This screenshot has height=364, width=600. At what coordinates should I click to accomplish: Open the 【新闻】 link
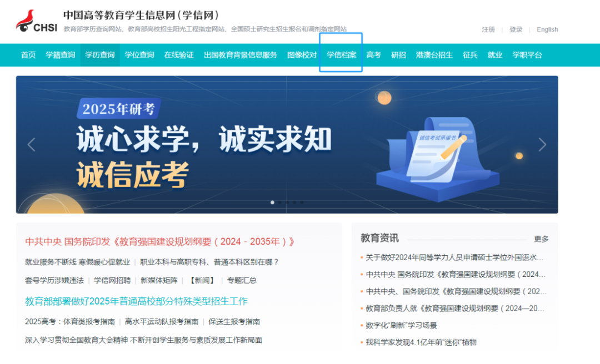click(x=202, y=280)
